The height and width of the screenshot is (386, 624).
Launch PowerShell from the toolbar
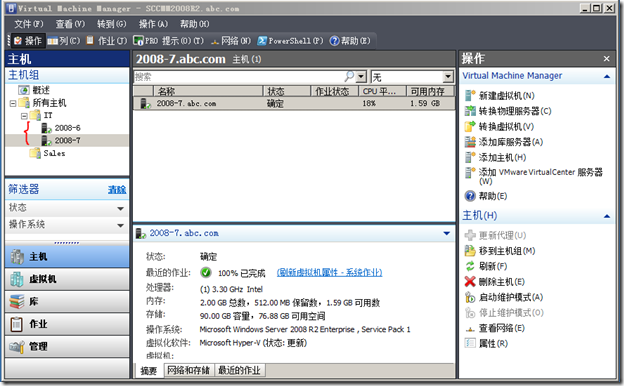pos(290,41)
